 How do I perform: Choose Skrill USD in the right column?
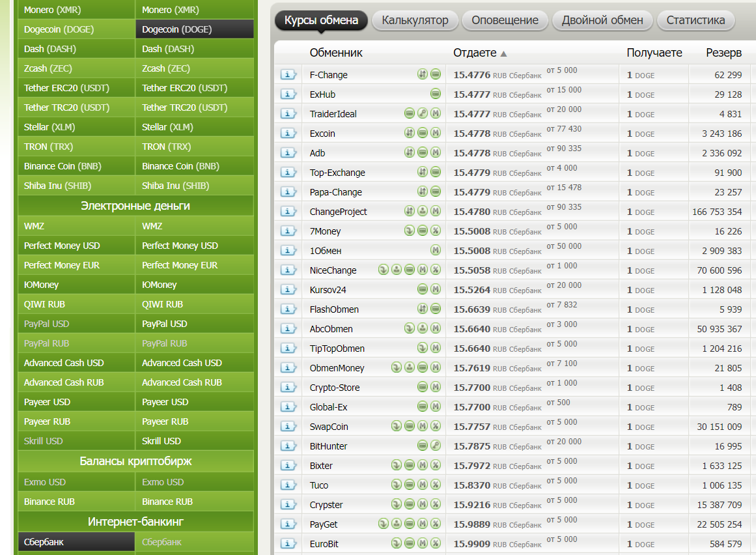click(x=195, y=441)
